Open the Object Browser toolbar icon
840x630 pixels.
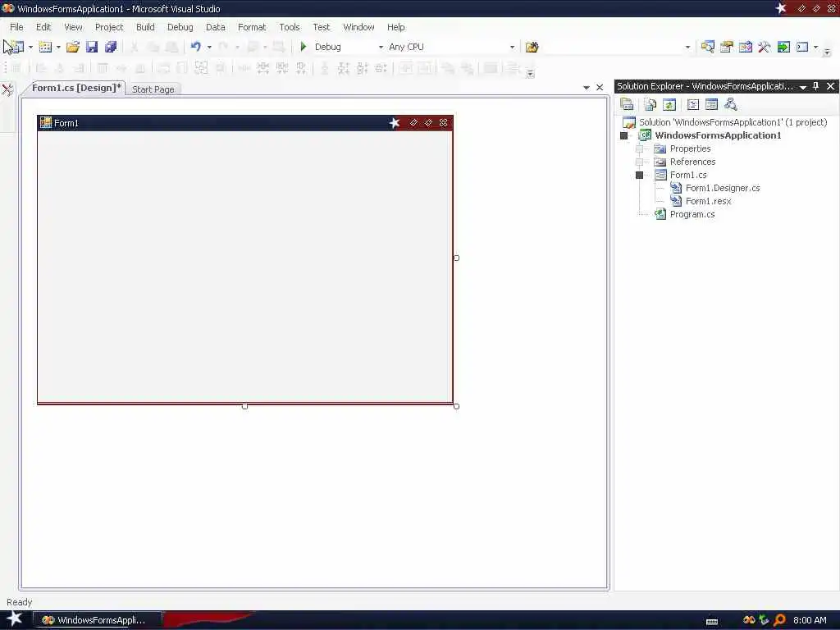pos(745,47)
